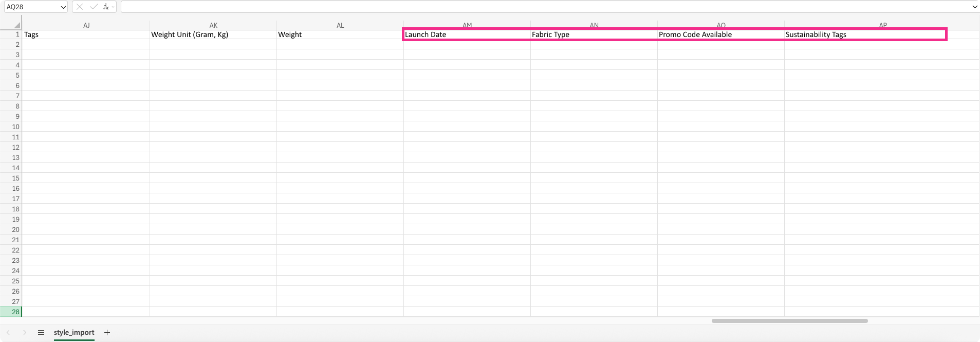The height and width of the screenshot is (342, 980).
Task: Select the Weight Unit (Gram, Kg) cell
Action: [213, 34]
